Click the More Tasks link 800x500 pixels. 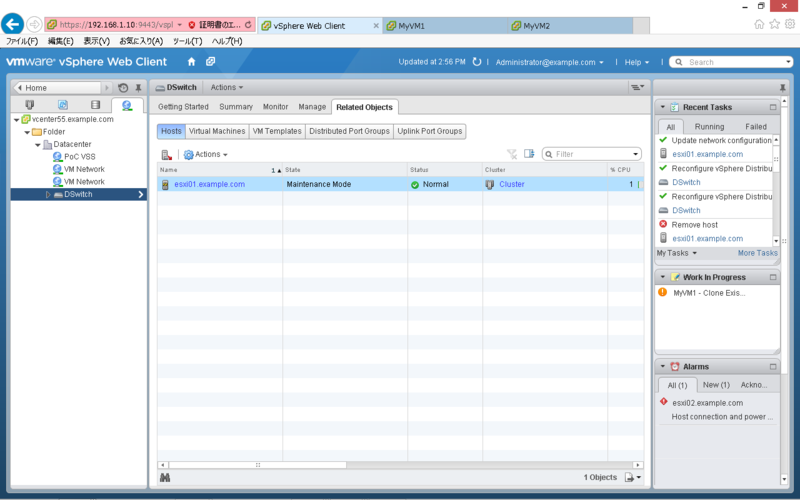(758, 253)
